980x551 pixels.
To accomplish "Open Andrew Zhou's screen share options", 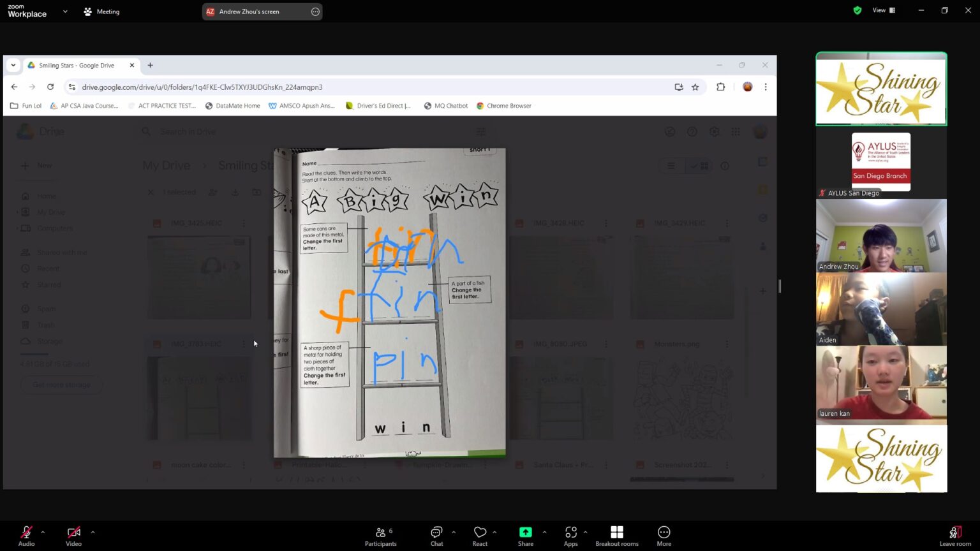I will point(315,11).
